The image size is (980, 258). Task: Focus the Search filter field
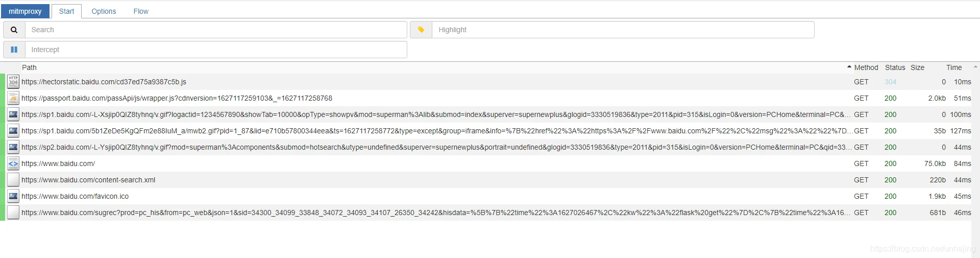click(216, 30)
